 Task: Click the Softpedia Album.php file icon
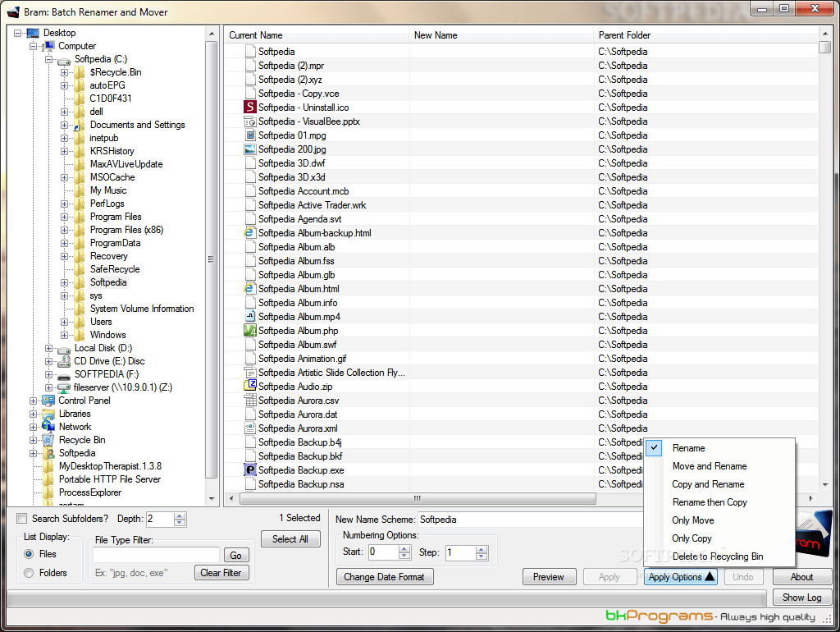pyautogui.click(x=249, y=330)
